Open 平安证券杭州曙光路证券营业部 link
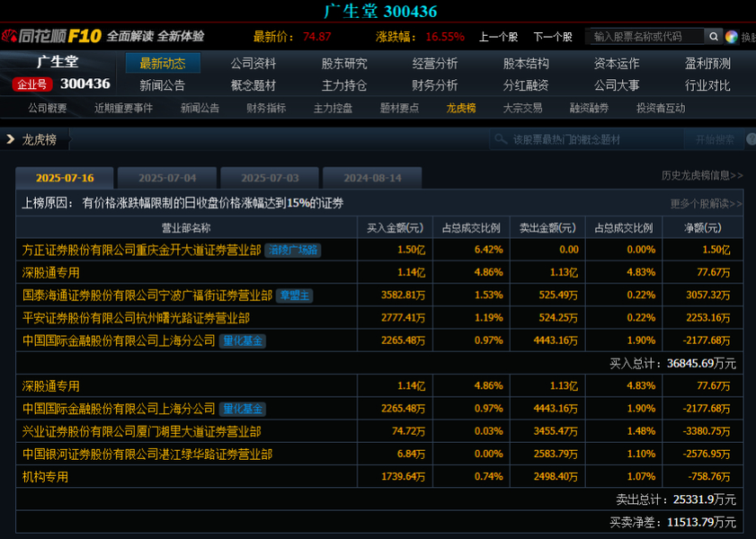The image size is (756, 539). click(136, 318)
